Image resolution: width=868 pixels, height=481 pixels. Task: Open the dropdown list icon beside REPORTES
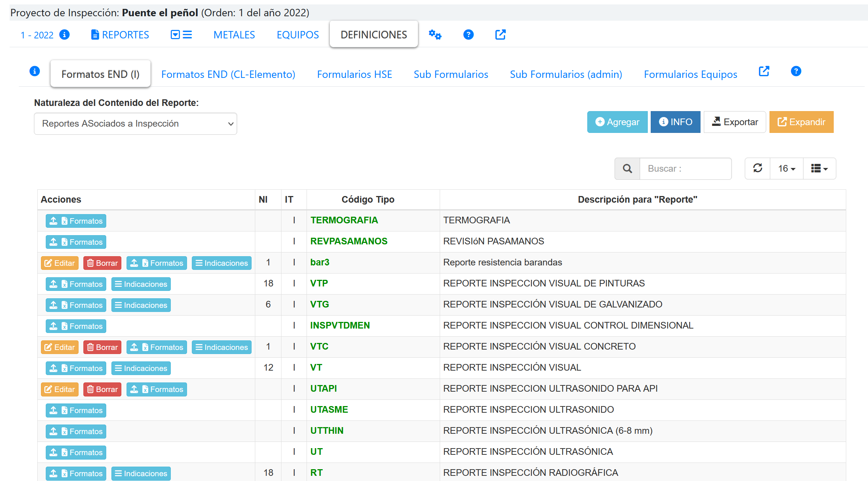(181, 35)
